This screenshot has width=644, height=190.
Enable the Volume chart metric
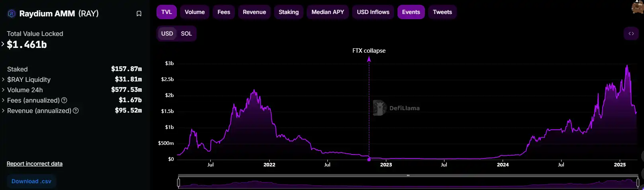(x=194, y=12)
